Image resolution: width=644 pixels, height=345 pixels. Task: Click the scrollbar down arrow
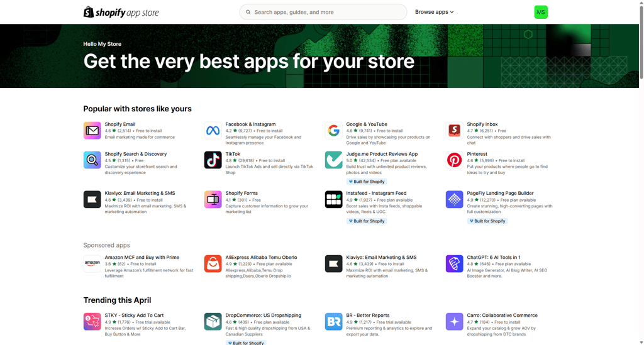point(641,342)
